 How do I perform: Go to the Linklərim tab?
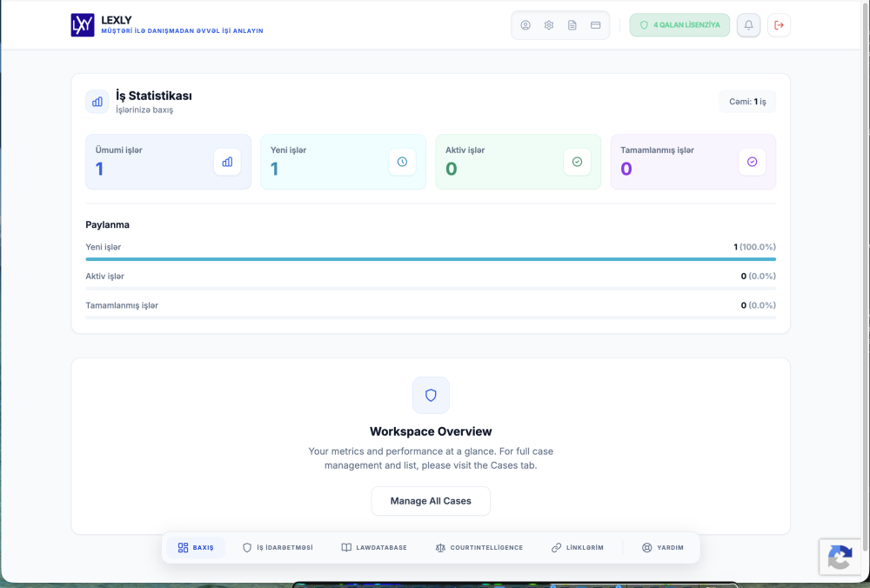coord(578,547)
